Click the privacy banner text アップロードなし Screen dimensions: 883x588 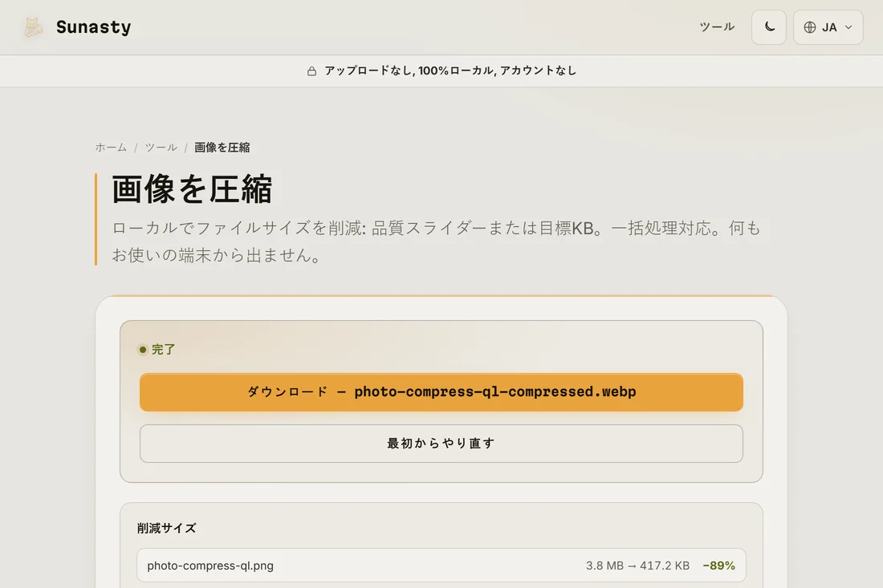(368, 71)
